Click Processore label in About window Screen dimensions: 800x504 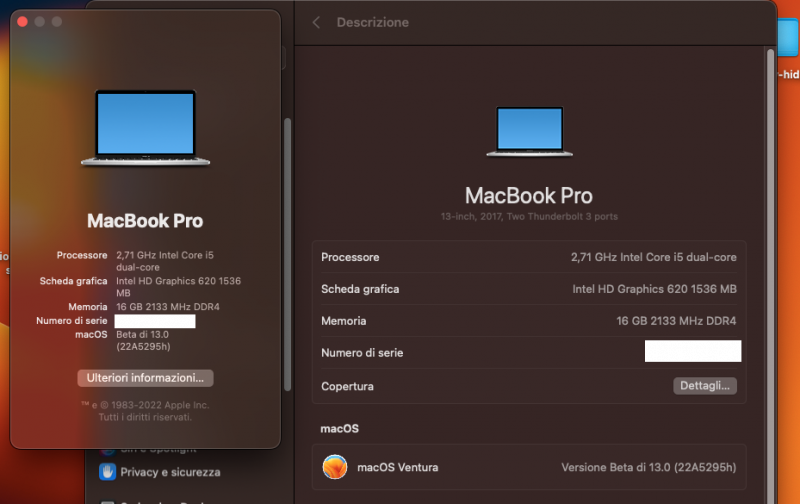(x=82, y=255)
